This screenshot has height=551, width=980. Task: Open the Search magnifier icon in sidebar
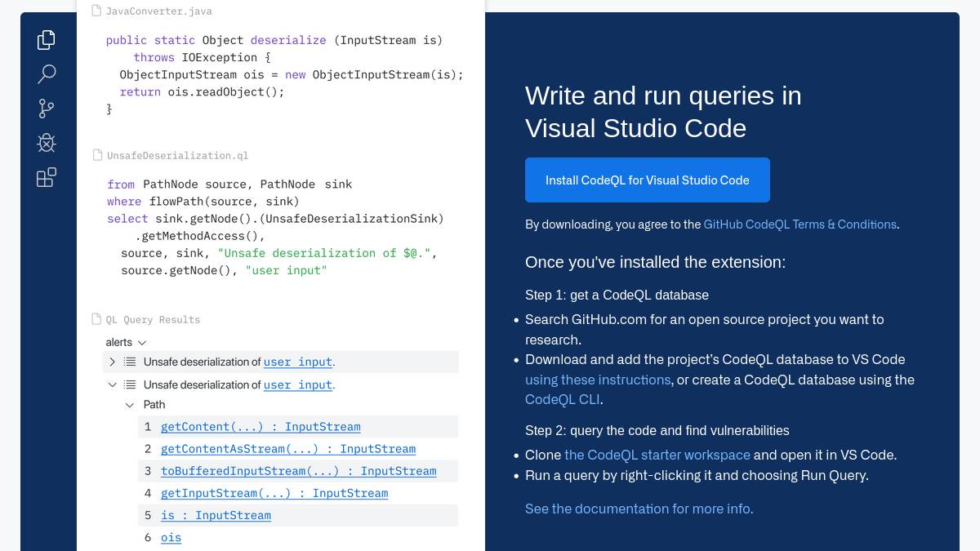point(47,74)
